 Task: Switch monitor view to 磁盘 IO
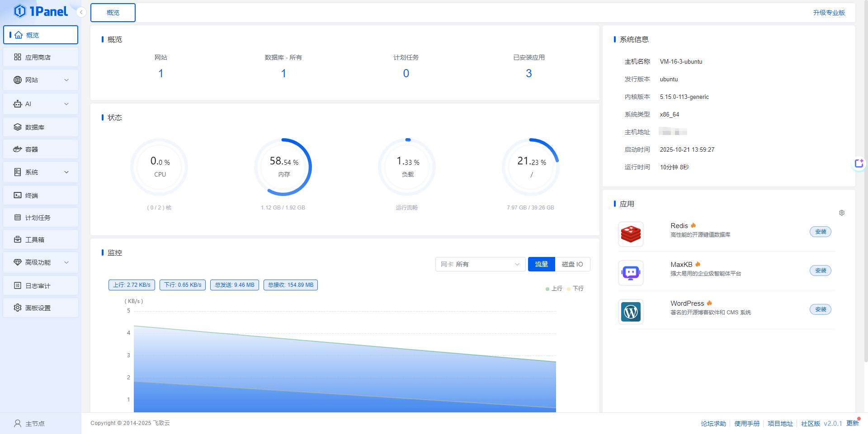[x=572, y=264]
